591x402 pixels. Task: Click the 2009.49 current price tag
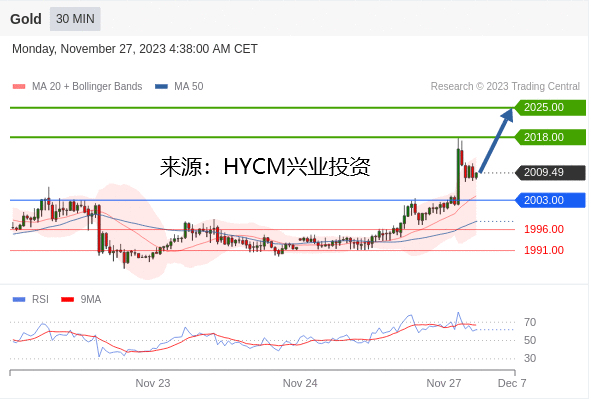pyautogui.click(x=550, y=172)
